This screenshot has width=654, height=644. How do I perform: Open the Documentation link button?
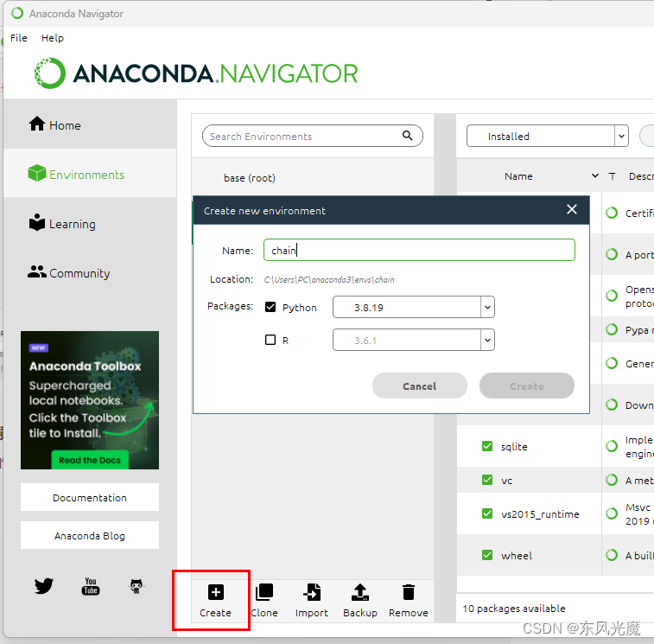coord(90,497)
